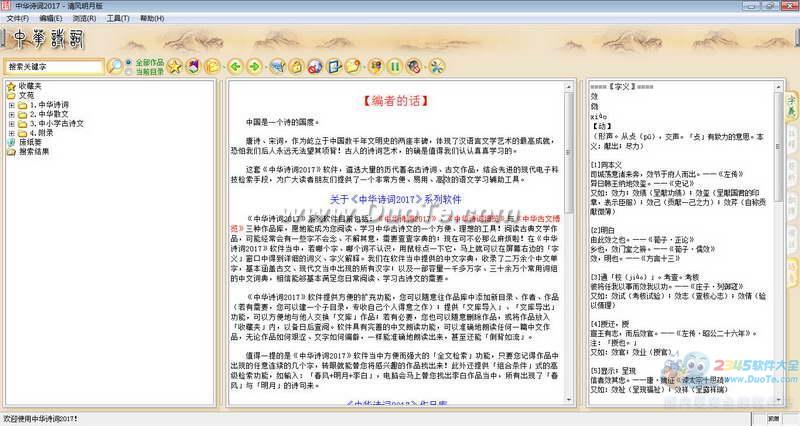Viewport: 800px width, 426px height.
Task: Click the 搜索关键字 search input field
Action: [x=54, y=67]
